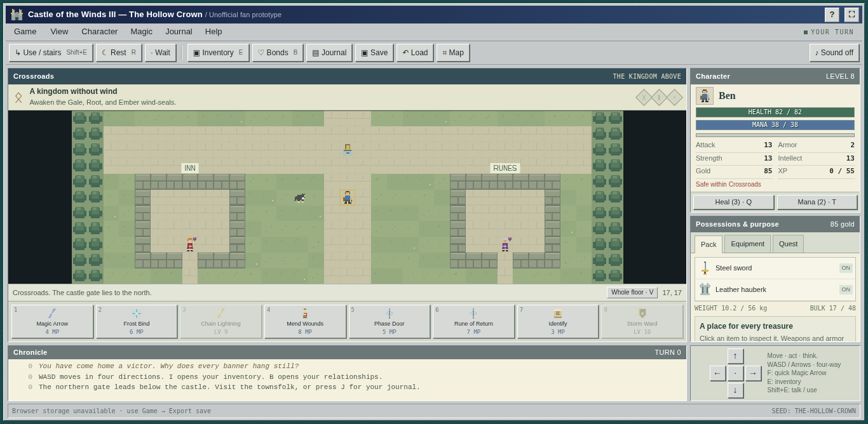Move left with the arrow pad
Image resolution: width=868 pixels, height=424 pixels.
coord(718,373)
